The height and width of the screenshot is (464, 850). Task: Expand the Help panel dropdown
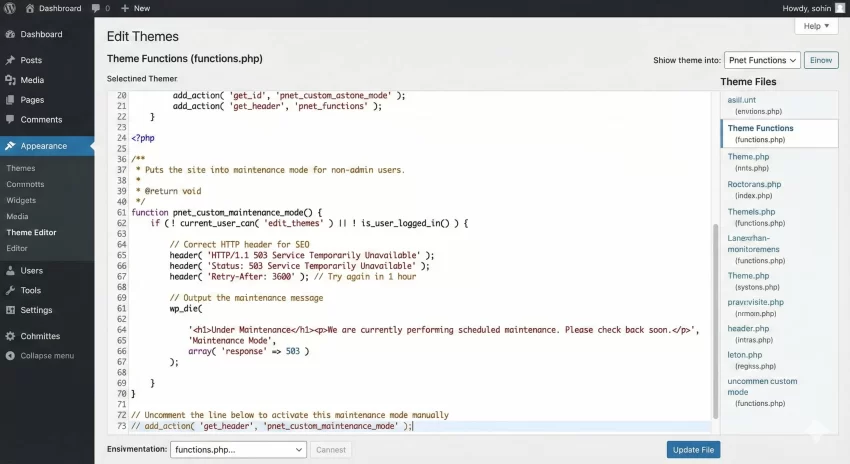point(816,26)
